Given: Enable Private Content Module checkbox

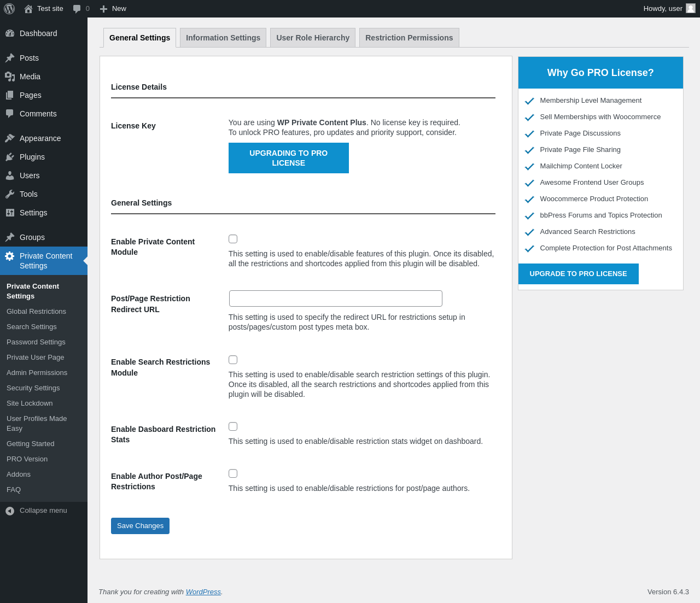Looking at the screenshot, I should click(x=233, y=239).
